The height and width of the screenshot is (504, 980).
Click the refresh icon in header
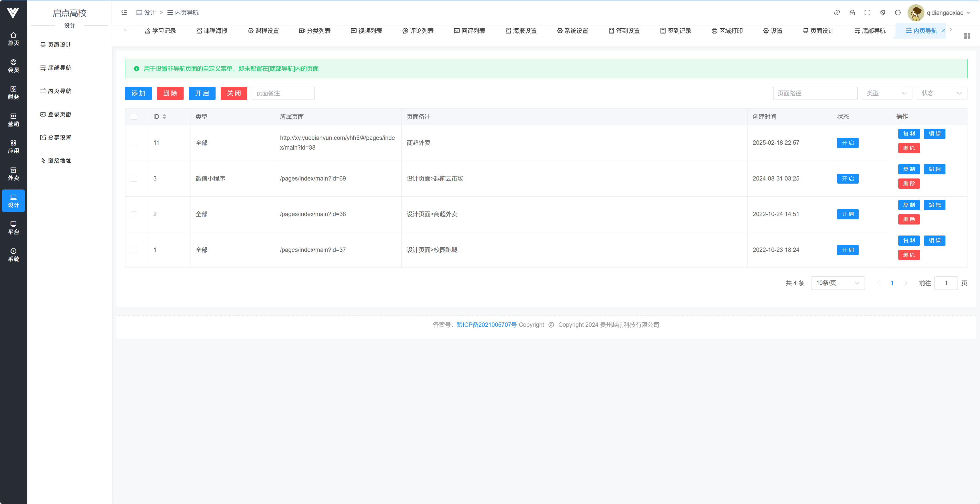898,13
